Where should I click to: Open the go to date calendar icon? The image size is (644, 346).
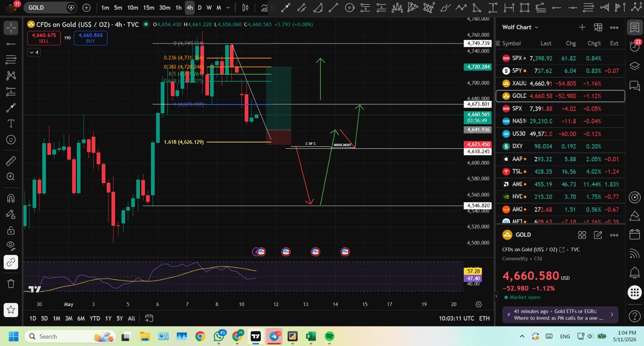tap(149, 319)
